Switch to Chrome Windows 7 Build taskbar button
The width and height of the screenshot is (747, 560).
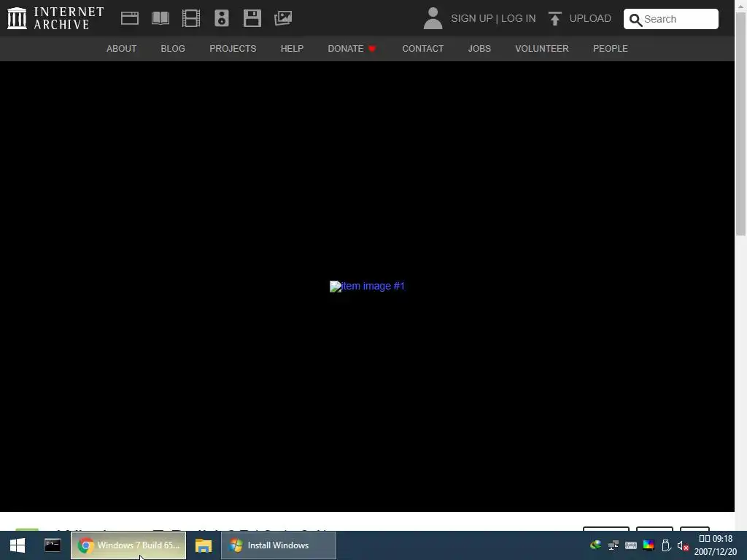click(x=128, y=545)
